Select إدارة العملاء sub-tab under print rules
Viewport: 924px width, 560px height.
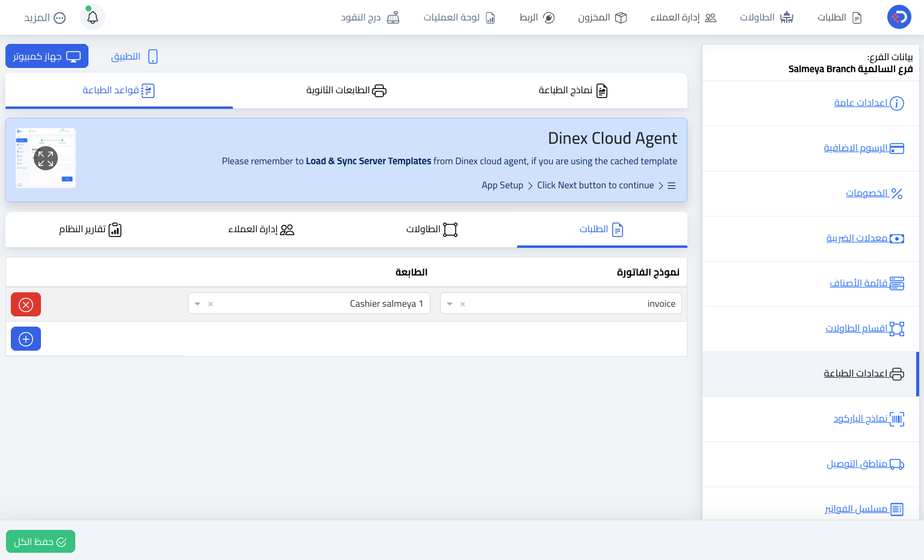(261, 229)
